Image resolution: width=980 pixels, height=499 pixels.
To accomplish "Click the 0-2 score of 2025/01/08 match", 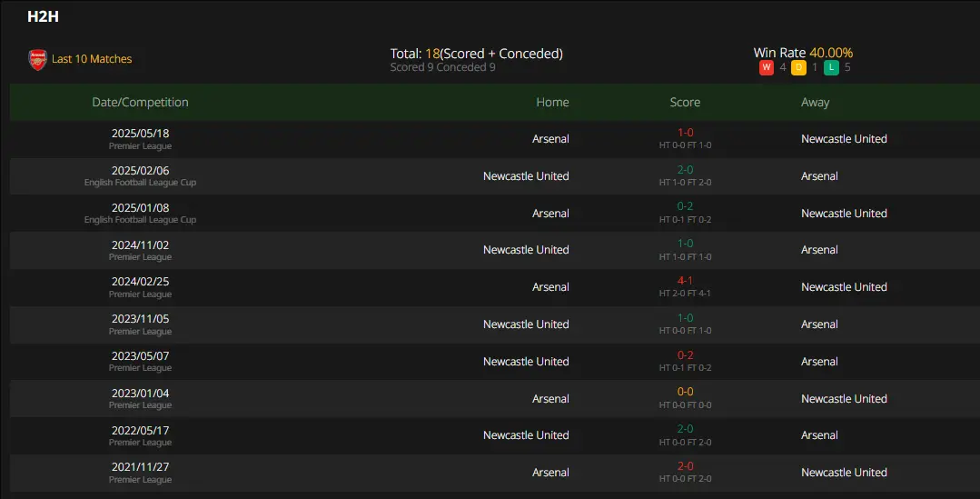I will tap(685, 206).
